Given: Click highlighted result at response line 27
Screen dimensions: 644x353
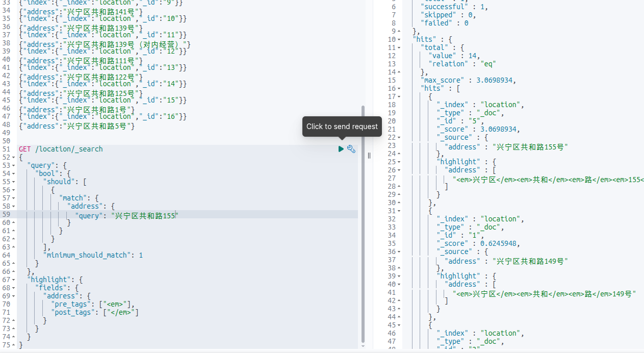Looking at the screenshot, I should 548,180.
